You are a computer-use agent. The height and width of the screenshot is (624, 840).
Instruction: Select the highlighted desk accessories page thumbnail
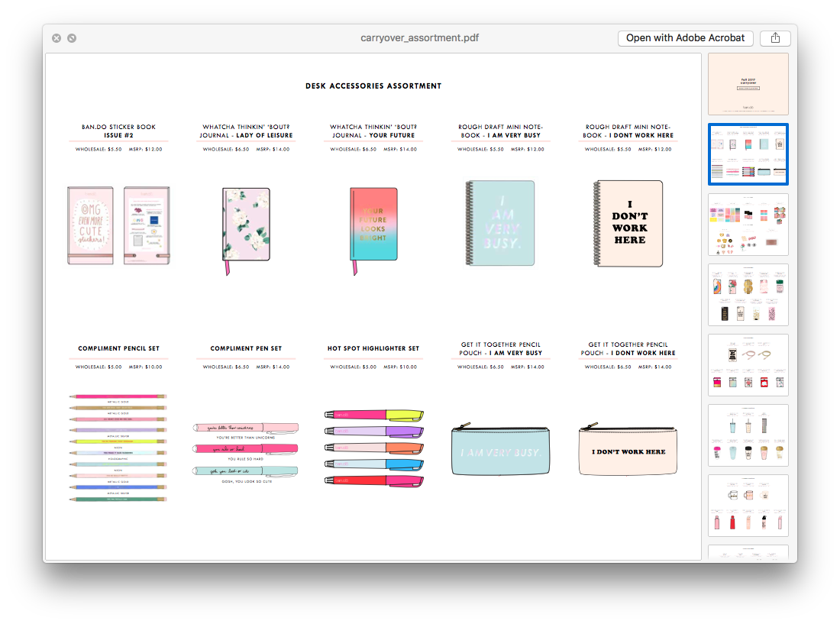click(748, 154)
